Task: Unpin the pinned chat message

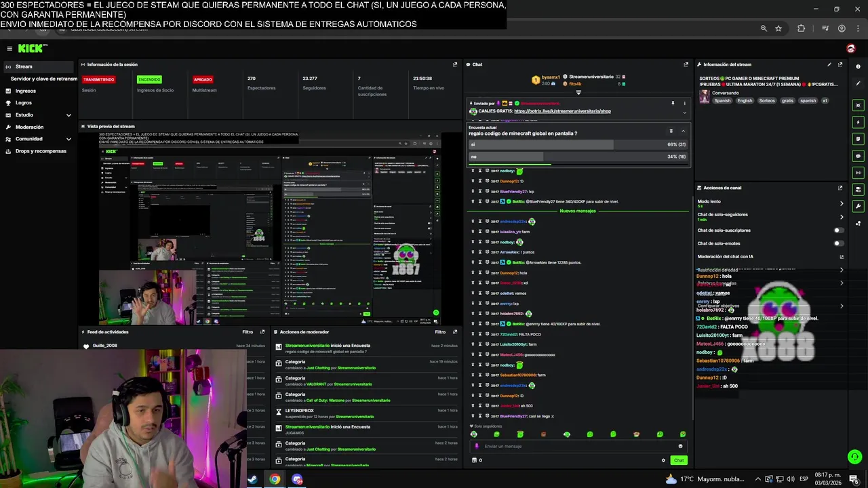Action: click(x=673, y=104)
